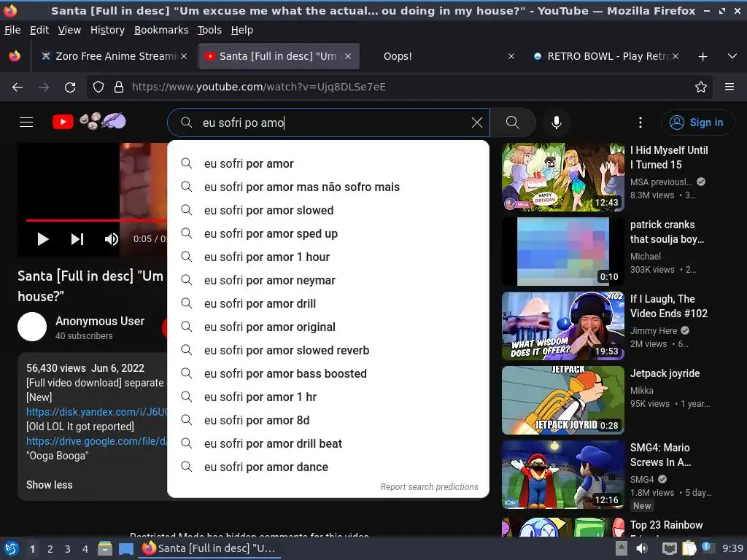Click Report search predictions link
Viewport: 747px width, 560px height.
pyautogui.click(x=429, y=486)
